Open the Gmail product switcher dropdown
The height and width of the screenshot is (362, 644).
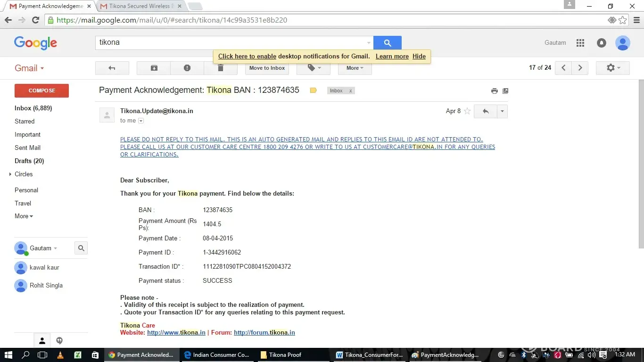[x=29, y=68]
